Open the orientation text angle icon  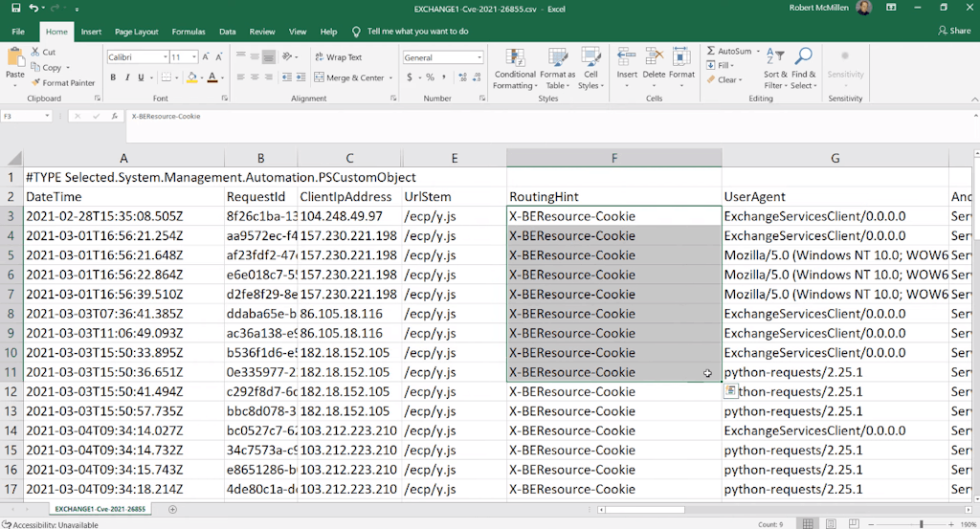click(x=287, y=56)
